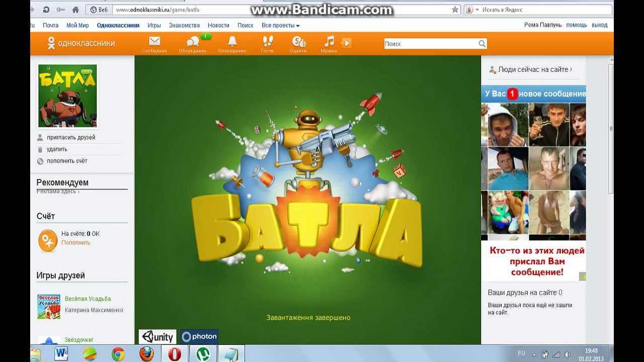Viewport: 644px width, 362px height.
Task: Click Завантаження завершено status text
Action: tap(308, 318)
